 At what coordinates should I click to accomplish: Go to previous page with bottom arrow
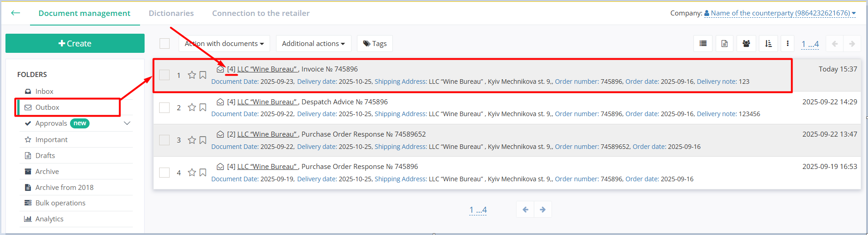click(525, 209)
